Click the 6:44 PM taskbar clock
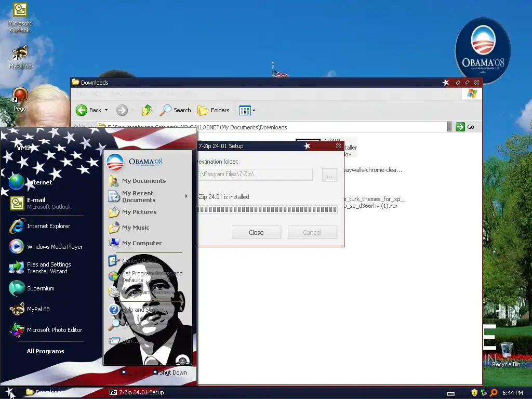532x399 pixels. click(513, 393)
